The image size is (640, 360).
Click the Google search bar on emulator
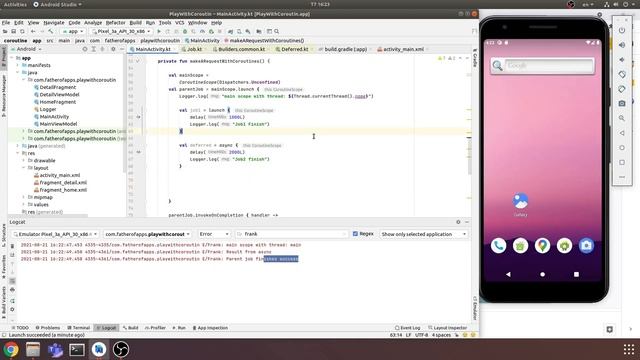tap(543, 66)
